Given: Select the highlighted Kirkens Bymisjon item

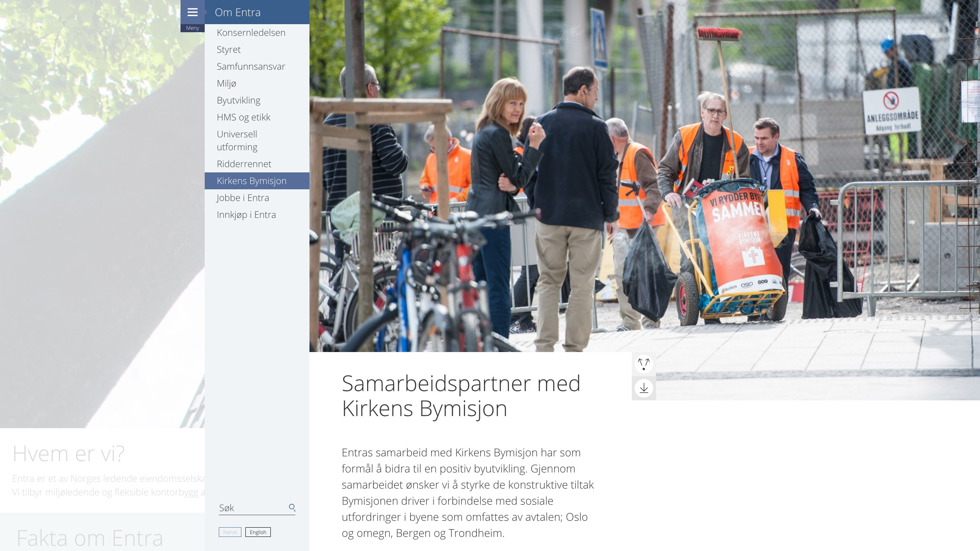Looking at the screenshot, I should tap(257, 181).
